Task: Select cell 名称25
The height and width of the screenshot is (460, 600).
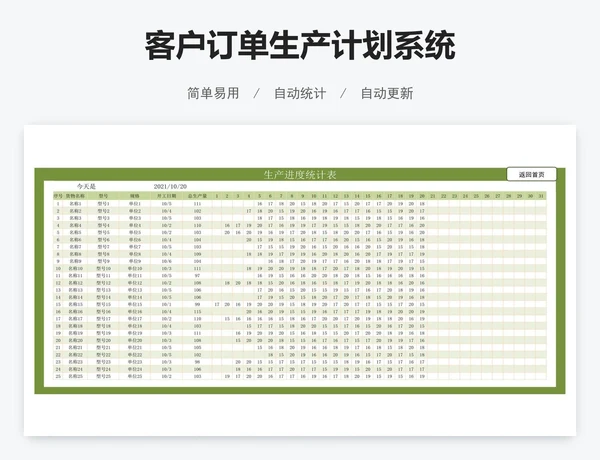Action: (75, 376)
